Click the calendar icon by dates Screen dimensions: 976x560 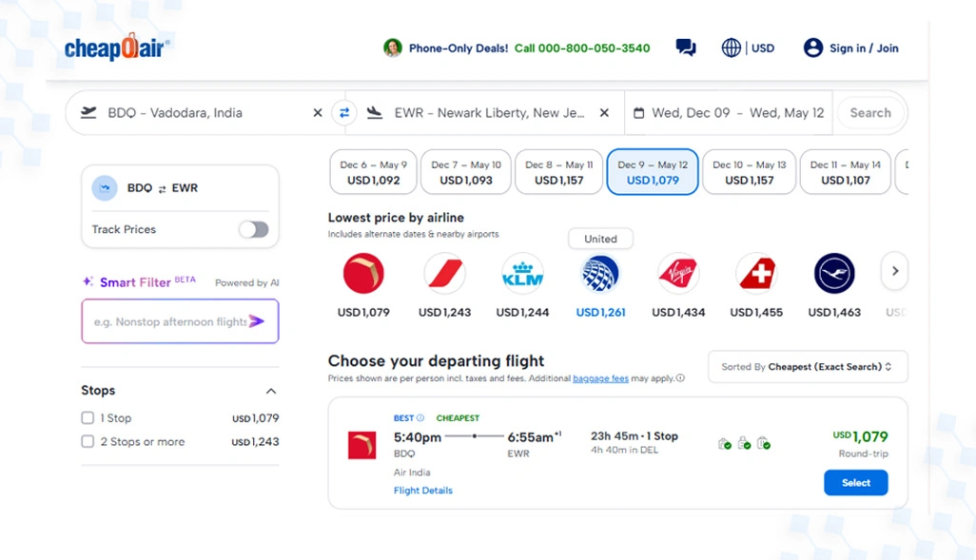[638, 113]
